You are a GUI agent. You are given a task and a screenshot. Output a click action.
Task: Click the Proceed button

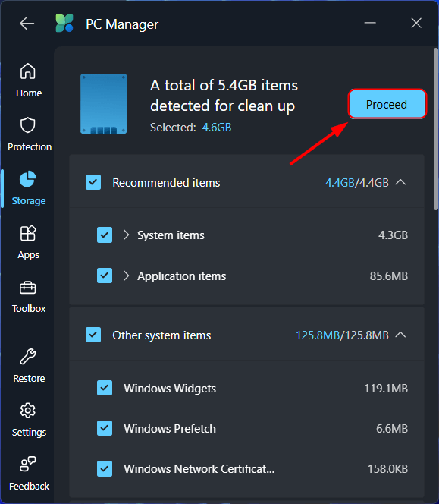click(x=387, y=104)
